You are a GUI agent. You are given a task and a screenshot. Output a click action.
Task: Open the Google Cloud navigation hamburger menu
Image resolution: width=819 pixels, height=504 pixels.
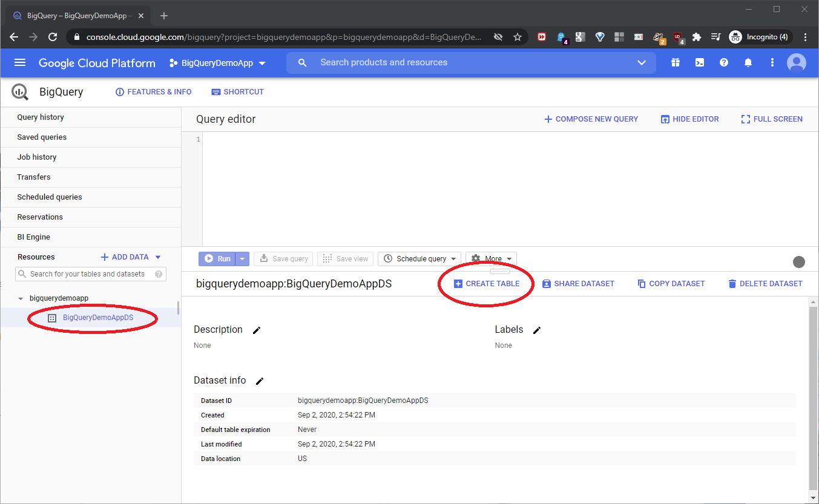(20, 63)
